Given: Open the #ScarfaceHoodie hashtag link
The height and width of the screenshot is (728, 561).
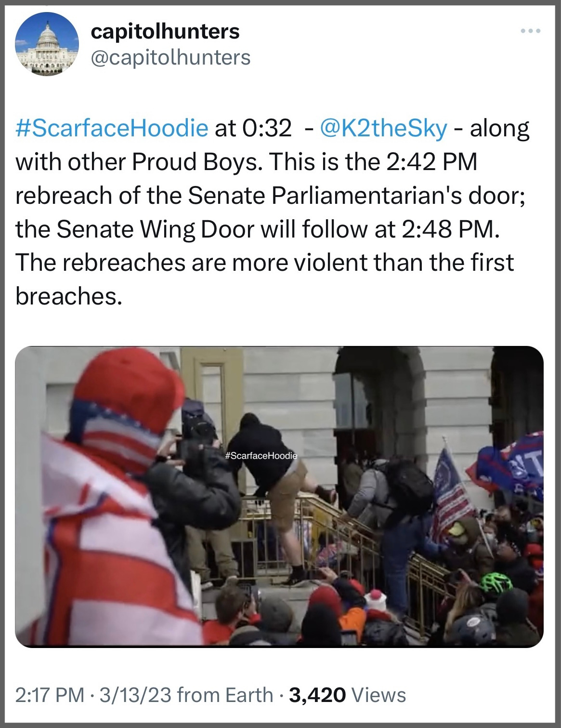Looking at the screenshot, I should [112, 128].
